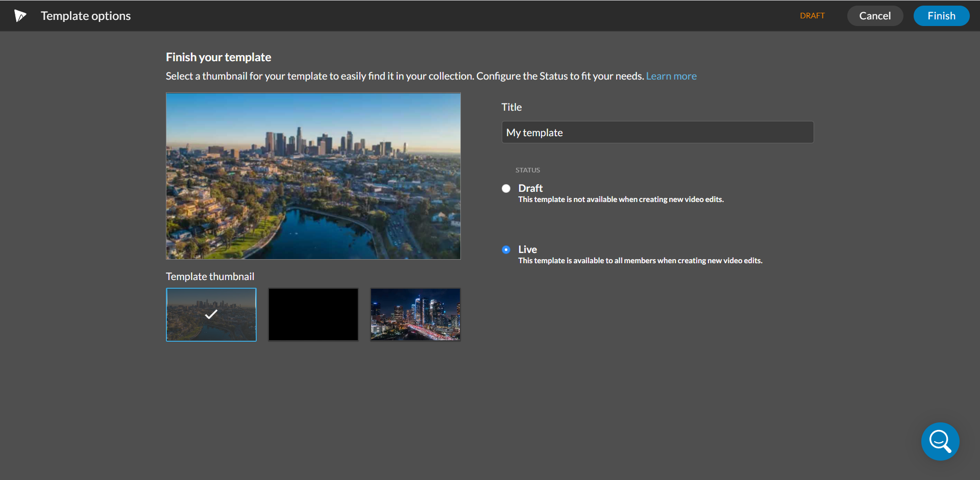Select the black thumbnail option
The image size is (980, 480).
313,314
